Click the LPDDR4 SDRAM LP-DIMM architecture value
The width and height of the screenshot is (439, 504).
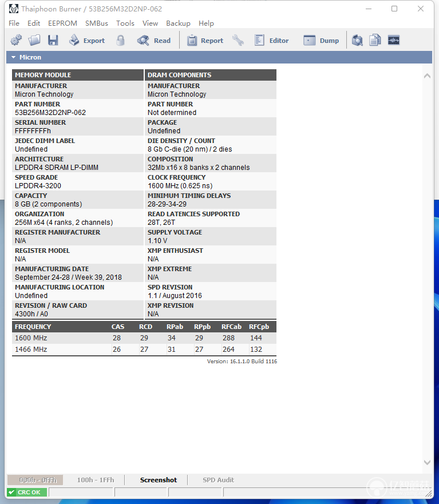(57, 168)
